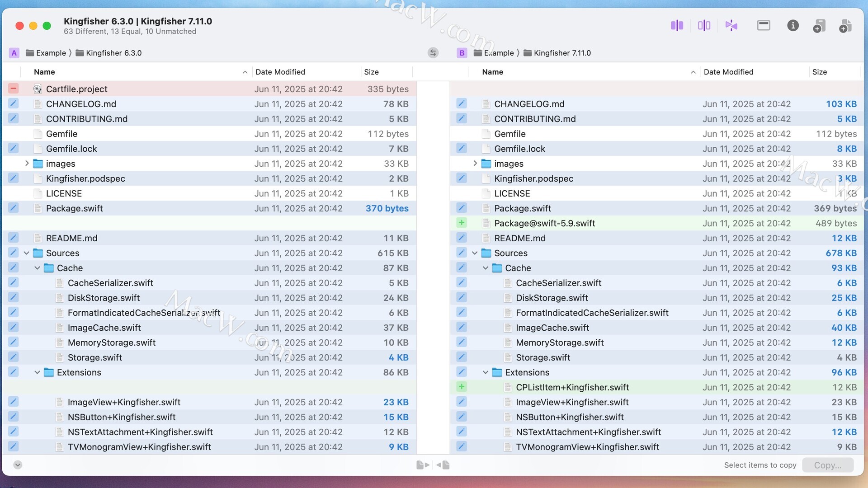Viewport: 868px width, 488px height.
Task: Collapse the right Sources folder
Action: point(475,253)
